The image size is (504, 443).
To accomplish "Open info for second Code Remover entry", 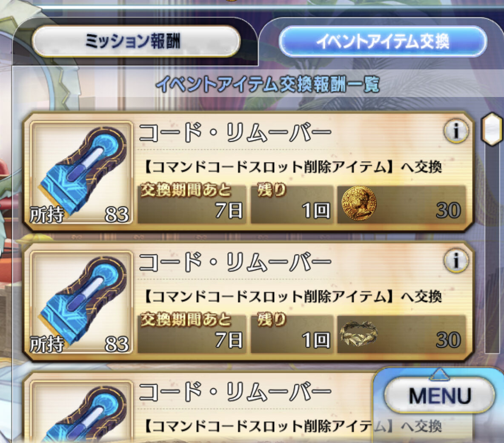I will click(x=456, y=260).
